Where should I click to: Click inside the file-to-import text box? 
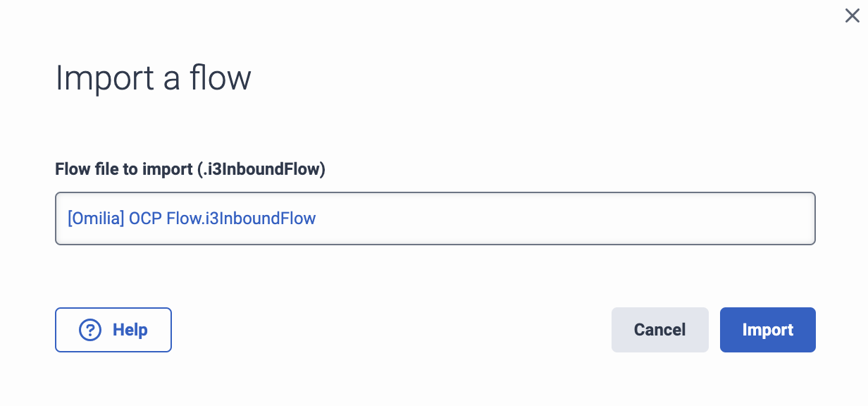point(435,218)
